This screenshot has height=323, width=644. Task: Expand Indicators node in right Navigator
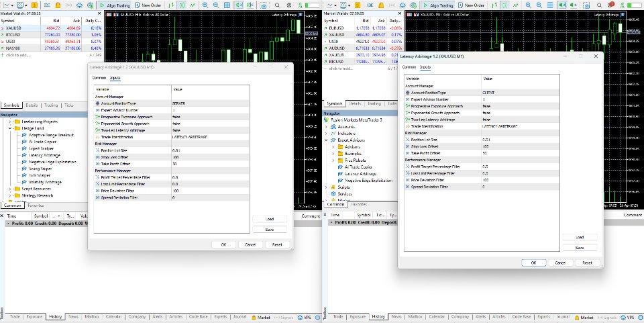pos(327,133)
